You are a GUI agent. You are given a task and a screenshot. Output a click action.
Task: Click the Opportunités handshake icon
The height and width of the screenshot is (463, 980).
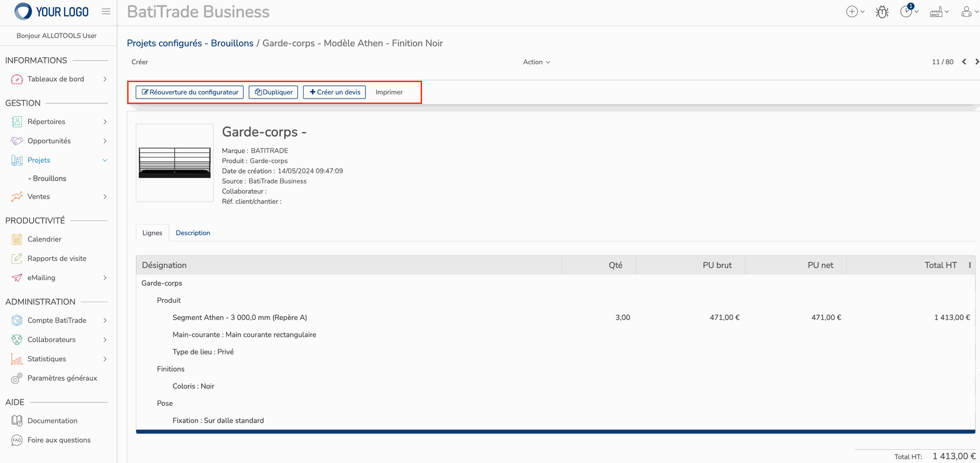[17, 141]
